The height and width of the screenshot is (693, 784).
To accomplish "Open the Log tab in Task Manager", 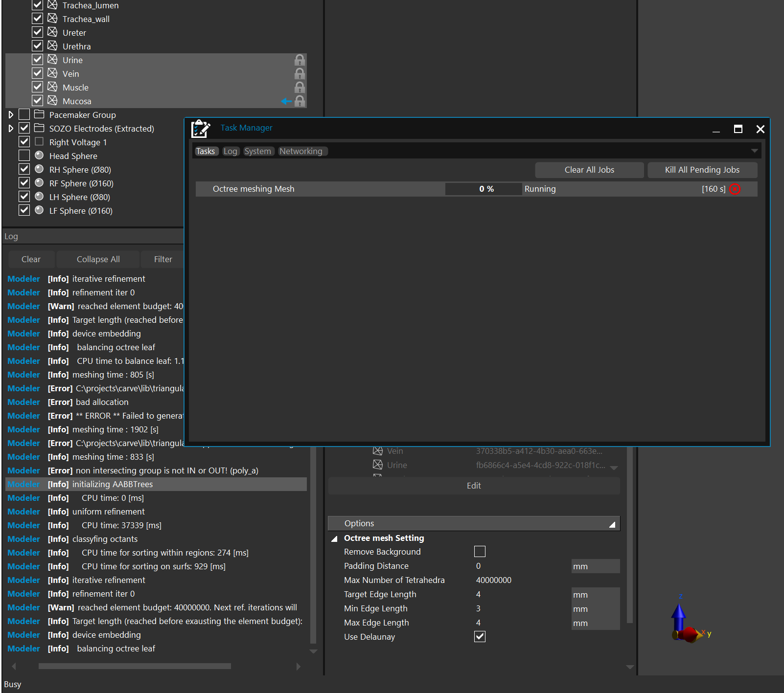I will 230,151.
